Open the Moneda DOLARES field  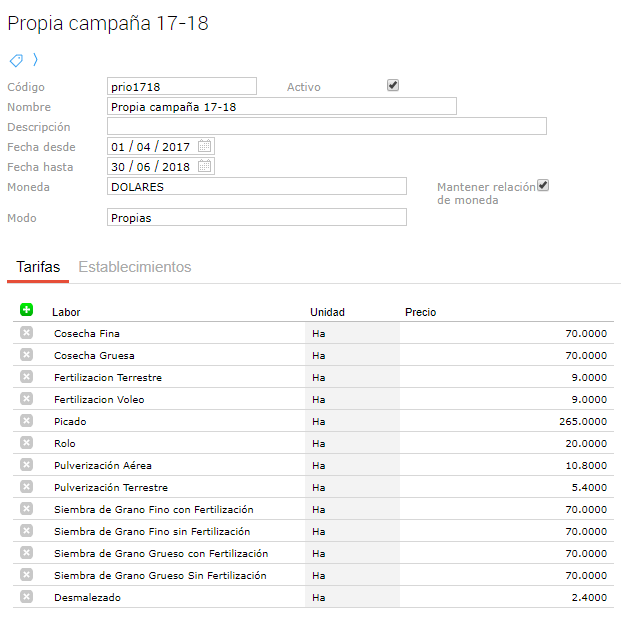[256, 187]
